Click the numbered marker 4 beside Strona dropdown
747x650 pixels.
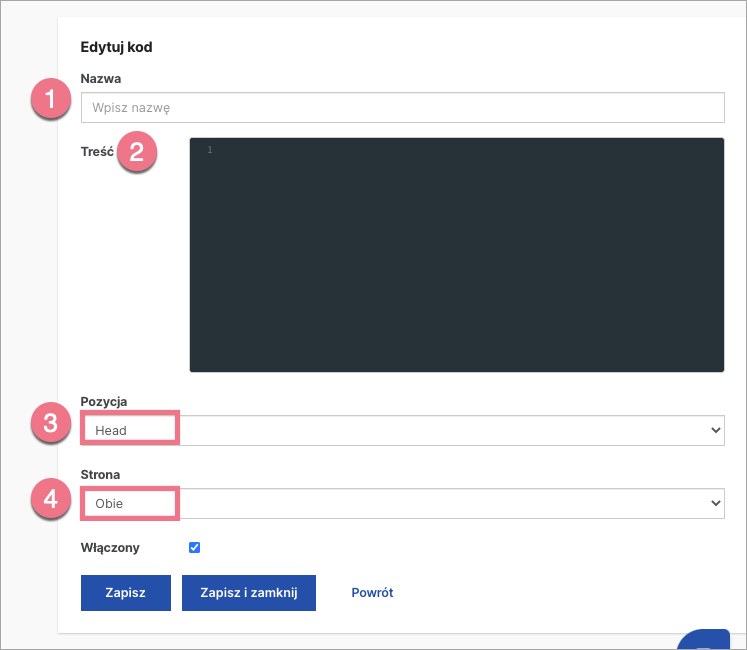click(51, 498)
